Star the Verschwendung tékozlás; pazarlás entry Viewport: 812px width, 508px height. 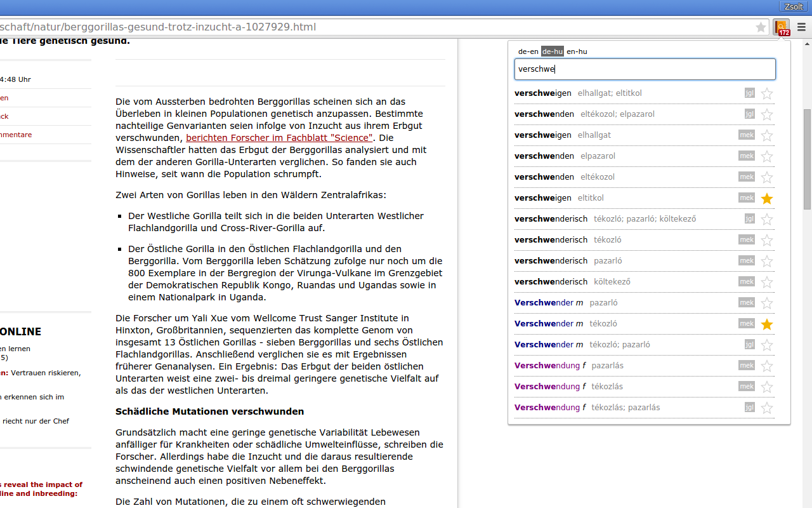tap(767, 408)
